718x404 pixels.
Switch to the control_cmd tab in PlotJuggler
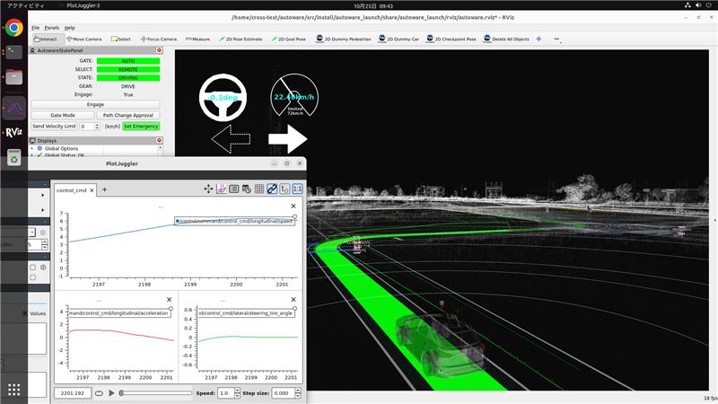(x=71, y=190)
